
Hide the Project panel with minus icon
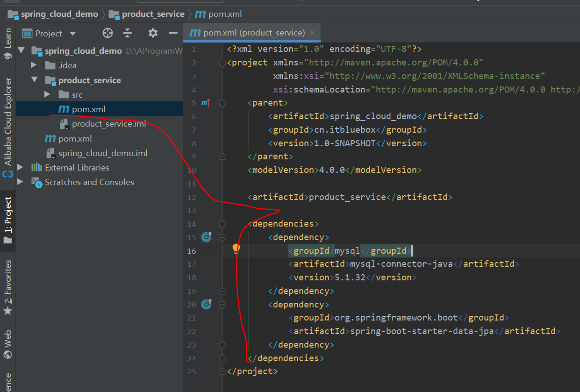pos(173,33)
